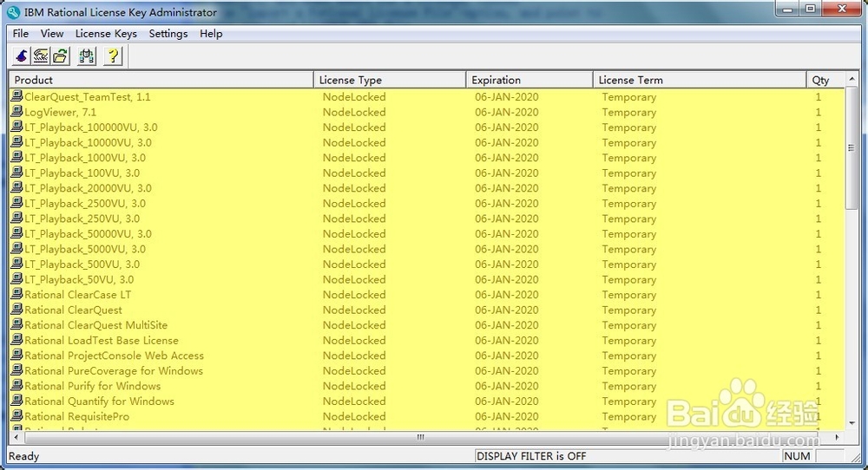Click Temporary in the LT_Playback_250VU row
Image resolution: width=868 pixels, height=470 pixels.
tap(628, 218)
